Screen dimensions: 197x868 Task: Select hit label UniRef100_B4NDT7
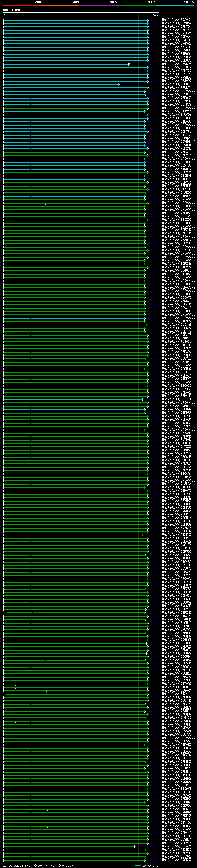pos(177,169)
